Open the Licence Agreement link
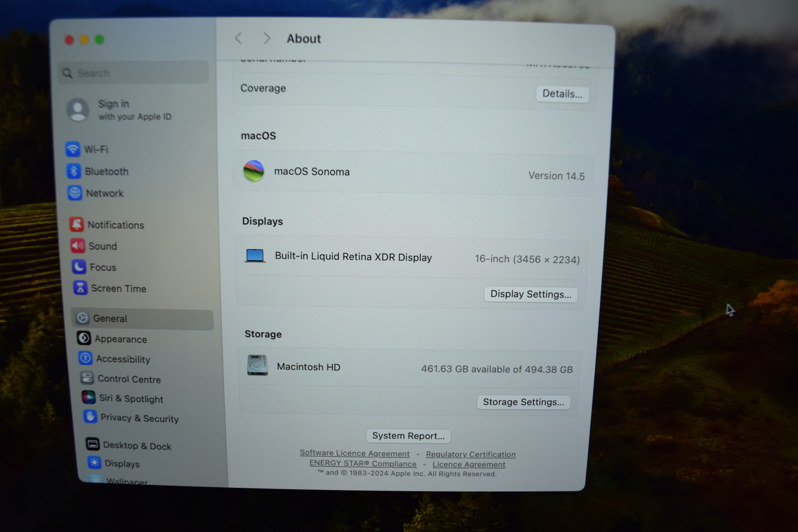This screenshot has width=798, height=532. pyautogui.click(x=469, y=464)
